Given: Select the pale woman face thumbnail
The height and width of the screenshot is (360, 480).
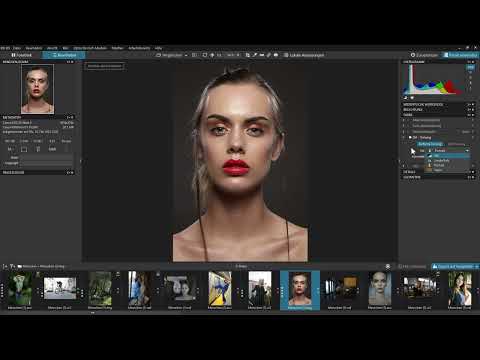Looking at the screenshot, I should 380,288.
